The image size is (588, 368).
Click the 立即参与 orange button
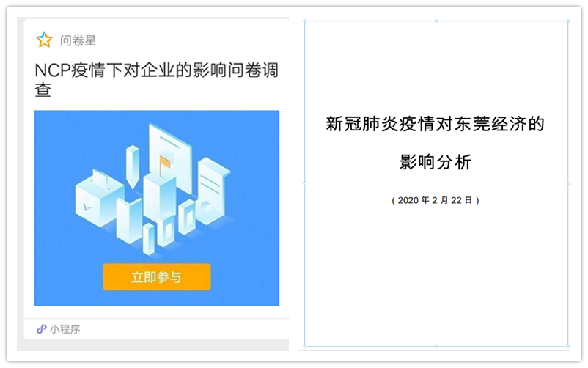click(157, 277)
